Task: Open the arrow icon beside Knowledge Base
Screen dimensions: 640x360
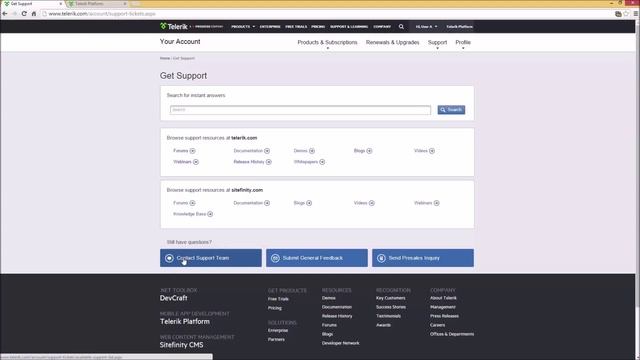Action: [x=210, y=214]
